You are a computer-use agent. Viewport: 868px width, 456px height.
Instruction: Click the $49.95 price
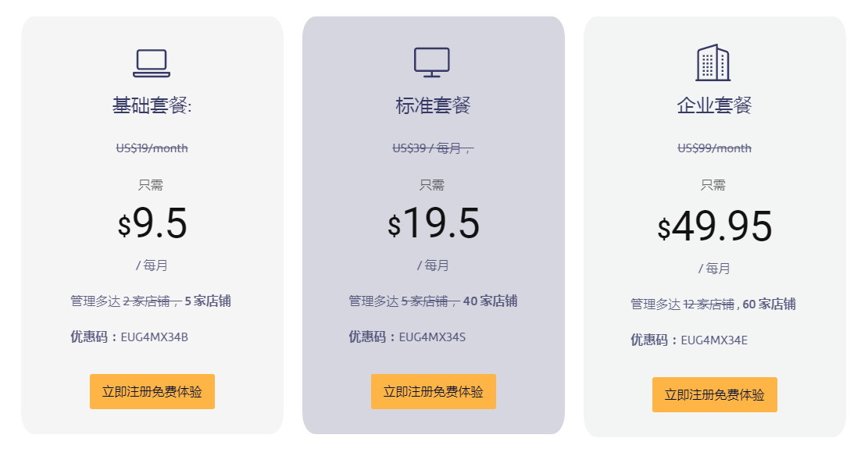715,226
